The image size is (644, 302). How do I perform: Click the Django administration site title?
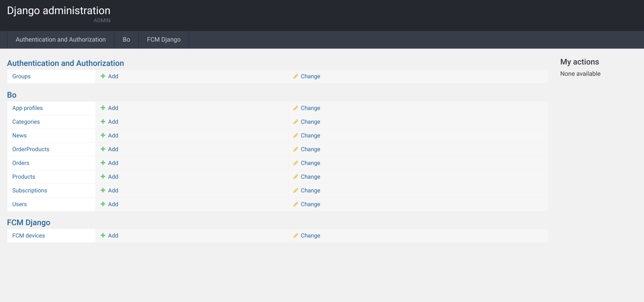coord(58,11)
